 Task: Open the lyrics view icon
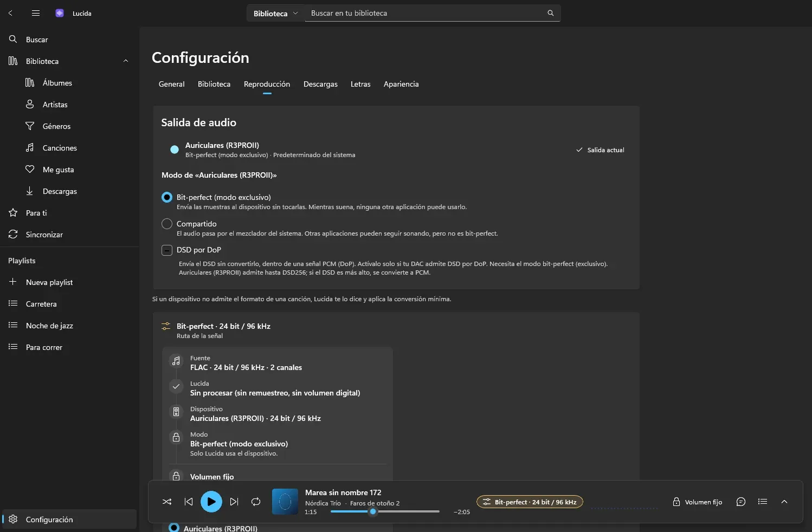click(x=741, y=502)
